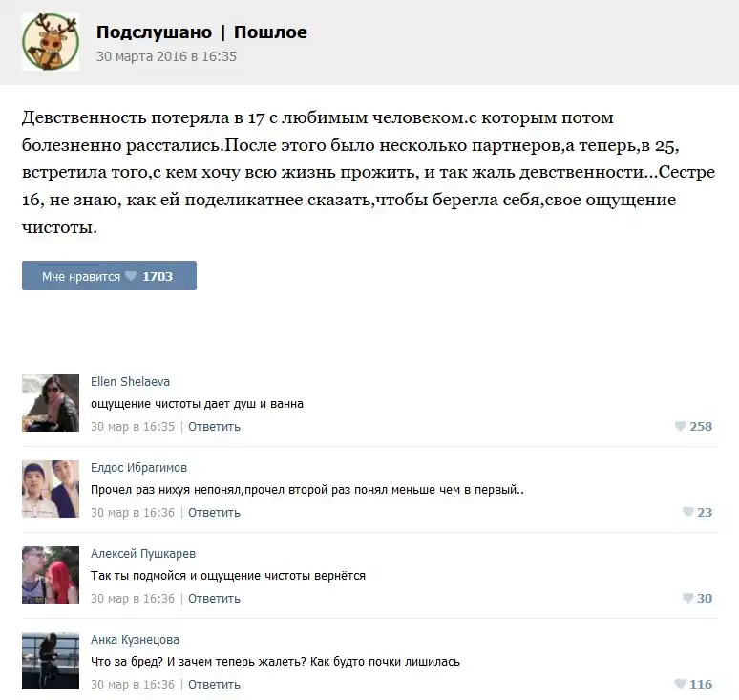Open the Подслушано | Пошлое group title
The width and height of the screenshot is (739, 700).
(x=201, y=32)
